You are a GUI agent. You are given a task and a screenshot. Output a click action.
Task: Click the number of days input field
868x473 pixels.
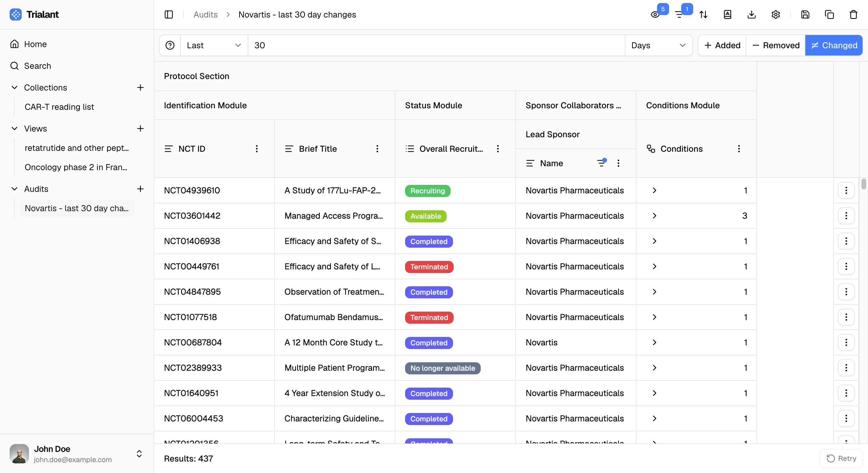tap(436, 45)
